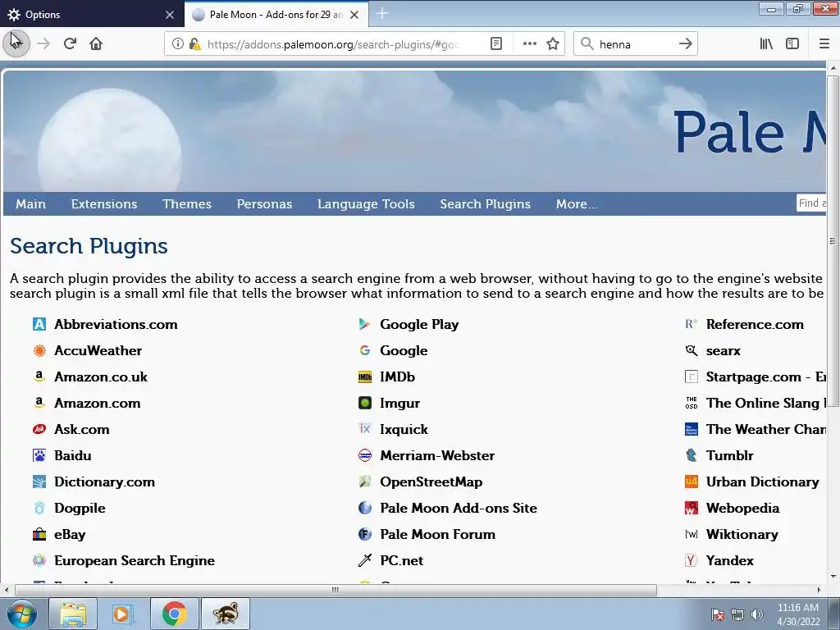Click the forward navigation arrow

pos(43,44)
